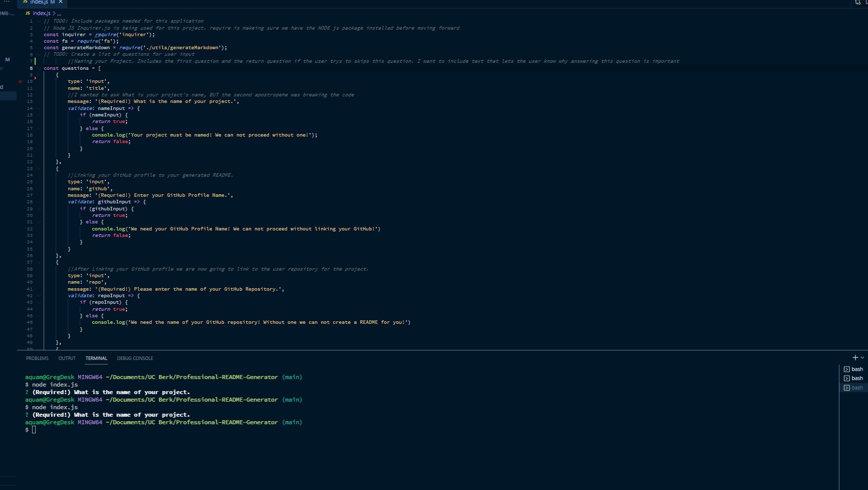
Task: Click the line number 27 in the gutter
Action: (x=30, y=195)
